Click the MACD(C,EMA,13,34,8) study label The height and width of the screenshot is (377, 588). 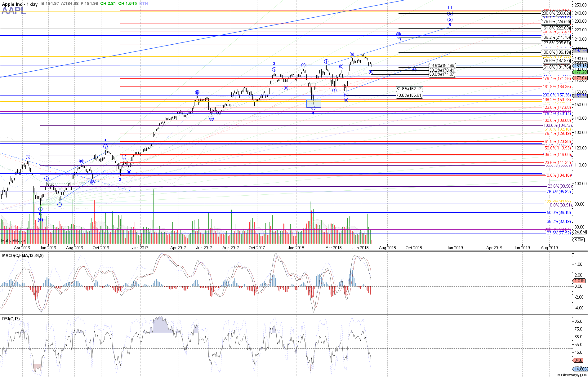point(23,255)
